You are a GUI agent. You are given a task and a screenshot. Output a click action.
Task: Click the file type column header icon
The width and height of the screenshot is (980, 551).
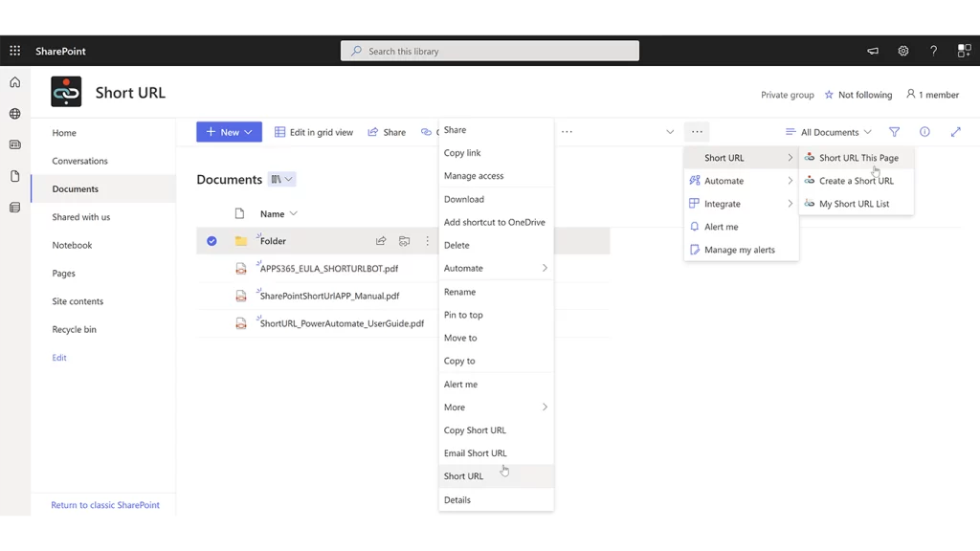(239, 213)
